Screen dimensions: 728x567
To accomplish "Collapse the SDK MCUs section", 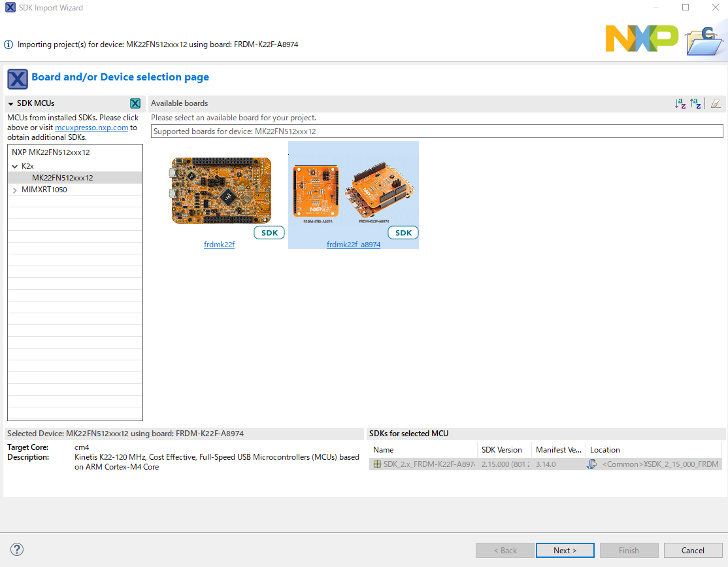I will click(11, 103).
